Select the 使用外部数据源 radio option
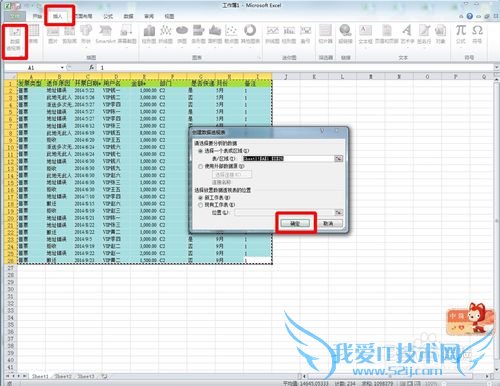This screenshot has height=386, width=500. coord(200,166)
